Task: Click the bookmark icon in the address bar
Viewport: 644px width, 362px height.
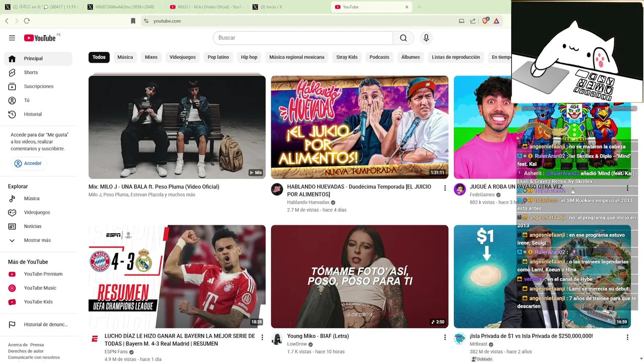Action: click(x=133, y=21)
